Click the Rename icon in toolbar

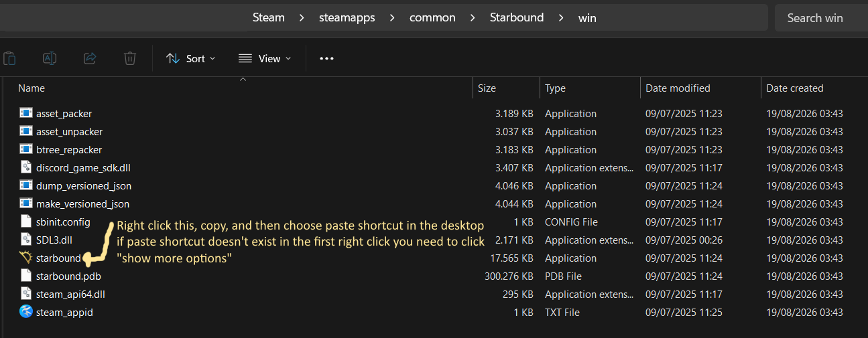[x=50, y=58]
